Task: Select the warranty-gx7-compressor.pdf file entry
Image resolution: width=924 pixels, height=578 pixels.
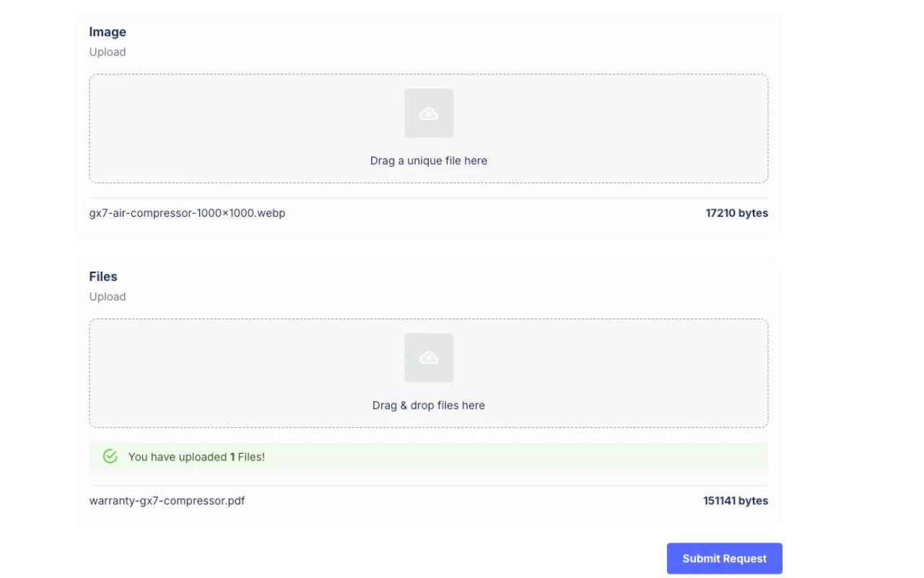Action: pos(167,501)
